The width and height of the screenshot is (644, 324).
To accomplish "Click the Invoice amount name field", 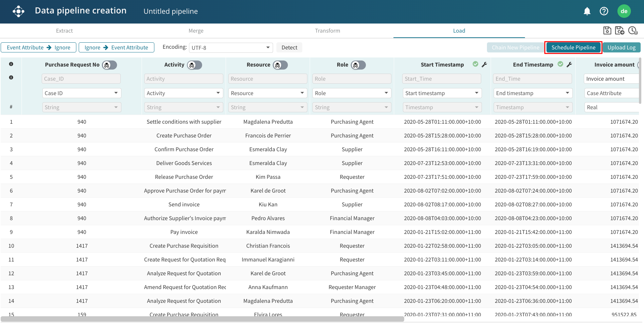I will coord(611,79).
